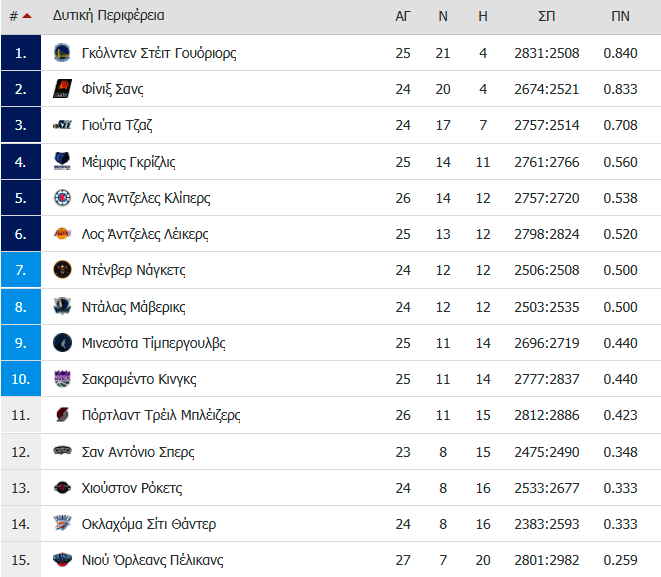Screen dimensions: 661x577
Task: Click the Los Angeles Clippers logo
Action: (62, 198)
